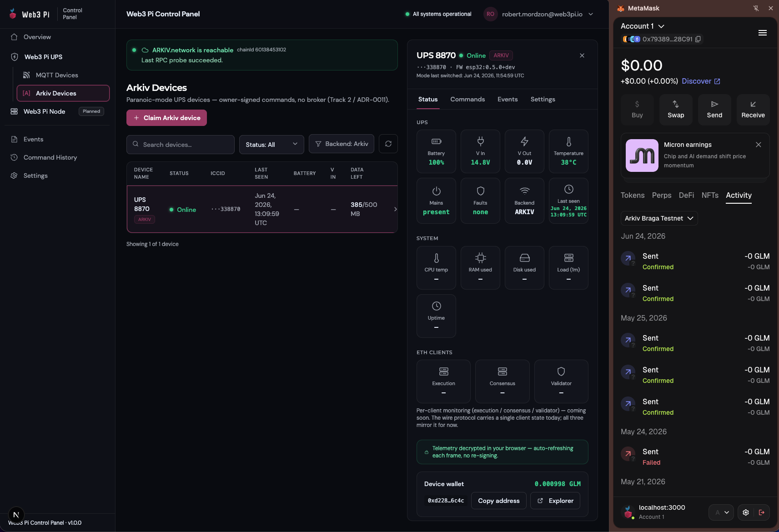Copy MetaMask address 0x79389...28C91
Viewport: 779px width, 532px height.
pos(698,39)
